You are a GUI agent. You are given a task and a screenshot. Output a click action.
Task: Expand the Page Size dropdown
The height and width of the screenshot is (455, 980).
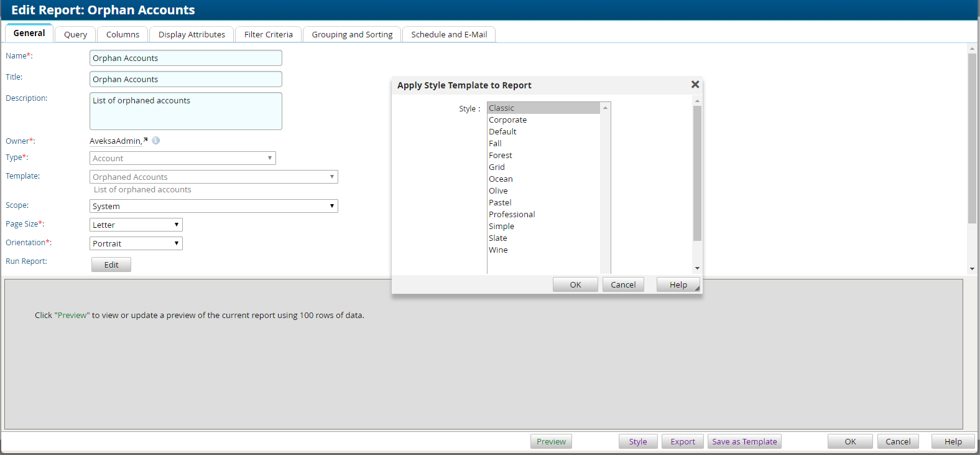tap(136, 225)
